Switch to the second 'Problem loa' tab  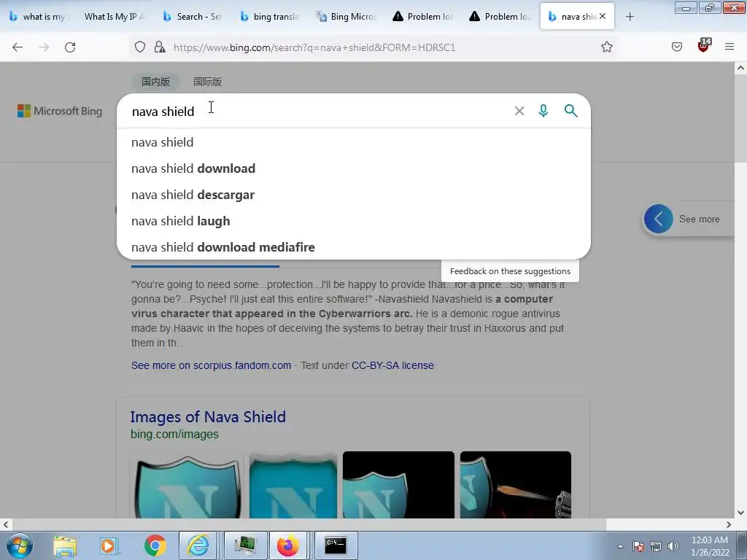pyautogui.click(x=500, y=17)
